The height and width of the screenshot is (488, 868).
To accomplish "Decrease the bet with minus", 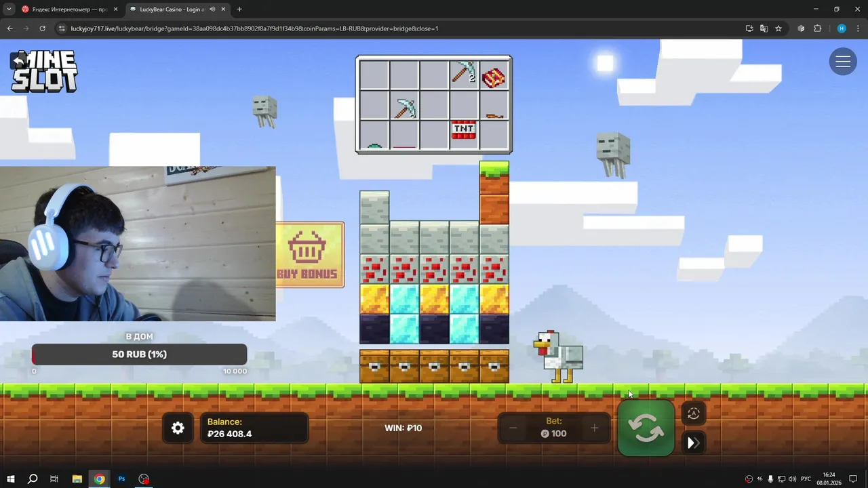I will 513,428.
